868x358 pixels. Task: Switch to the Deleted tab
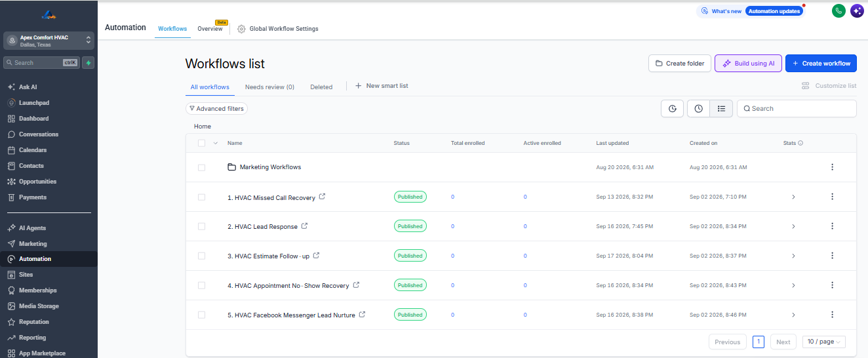pos(321,87)
